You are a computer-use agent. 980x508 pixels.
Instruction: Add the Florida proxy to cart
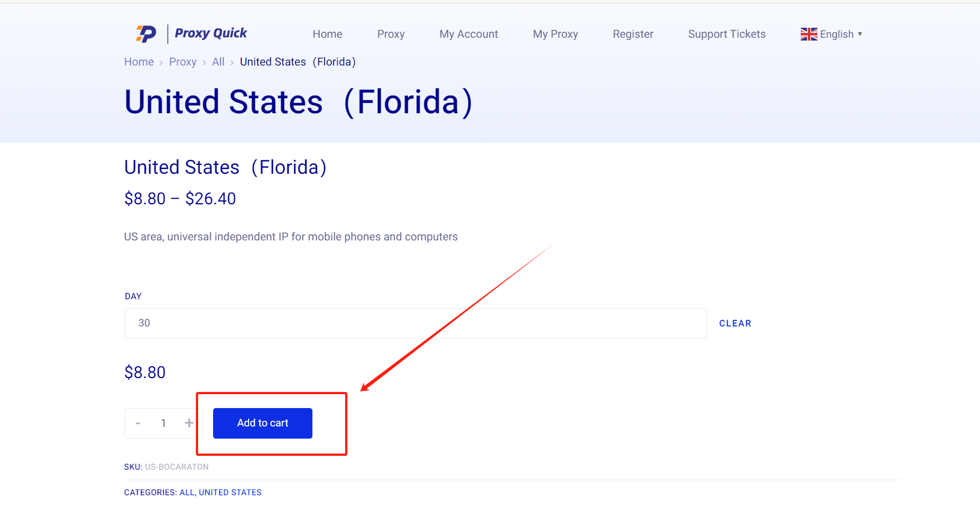tap(262, 423)
